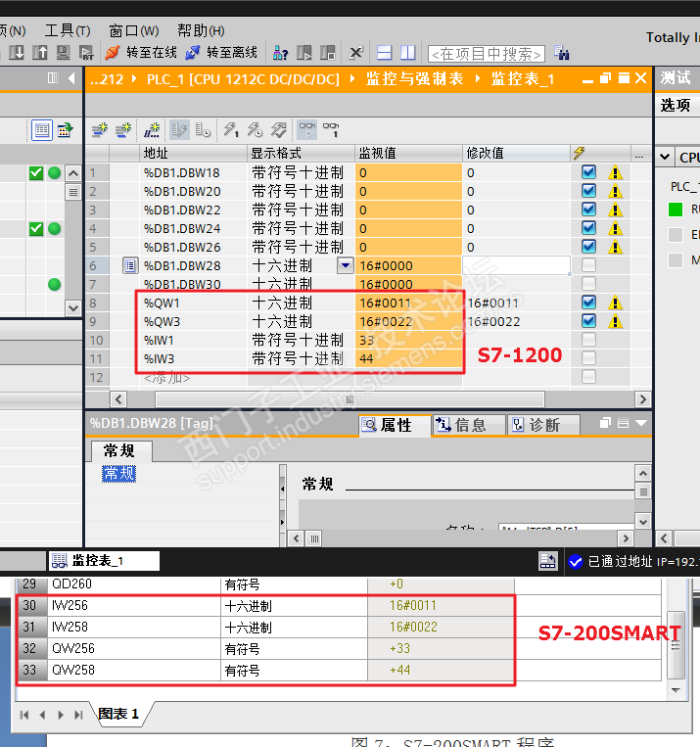Click next sheet arrow beside 图表 1
The width and height of the screenshot is (700, 747).
click(61, 715)
